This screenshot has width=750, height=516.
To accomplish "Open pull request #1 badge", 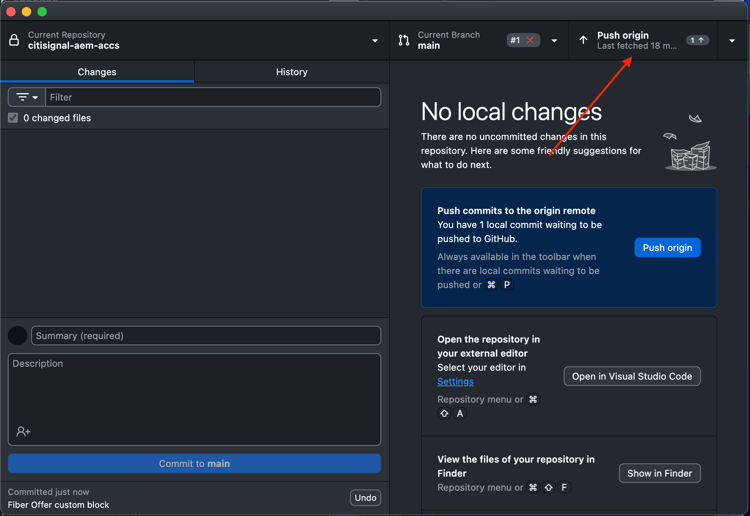I will (523, 40).
